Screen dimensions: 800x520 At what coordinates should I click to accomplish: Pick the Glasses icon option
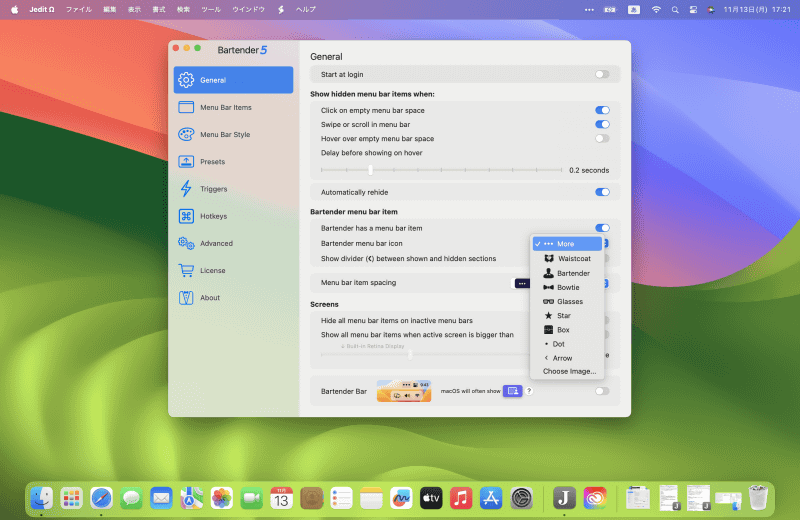[567, 302]
